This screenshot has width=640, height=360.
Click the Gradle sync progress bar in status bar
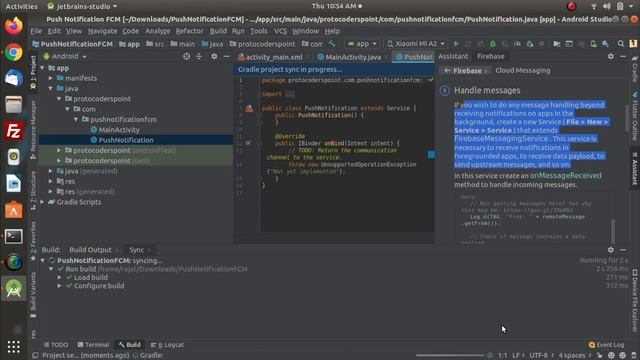point(450,356)
